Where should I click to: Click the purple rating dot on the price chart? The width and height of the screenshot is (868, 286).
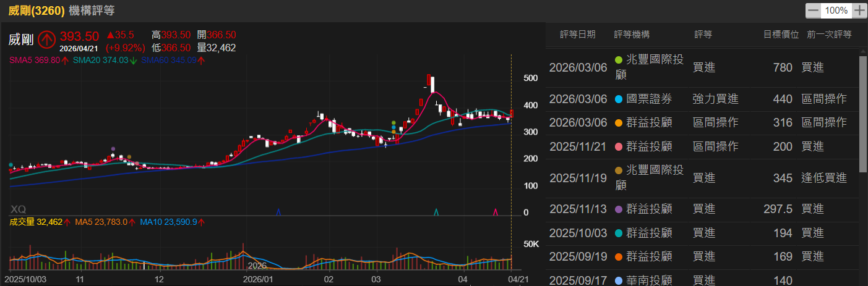(113, 149)
